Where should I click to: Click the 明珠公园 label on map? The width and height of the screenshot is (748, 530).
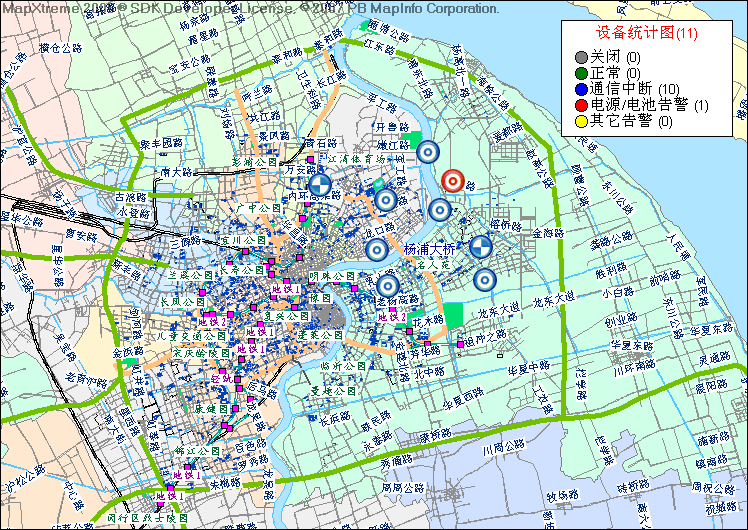point(332,276)
